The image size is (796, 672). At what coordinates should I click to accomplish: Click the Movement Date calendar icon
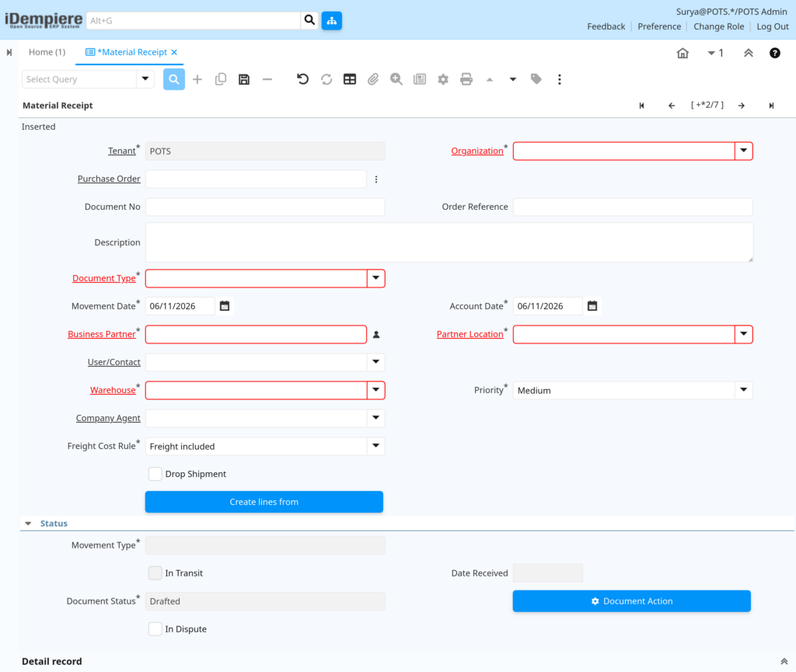coord(225,306)
